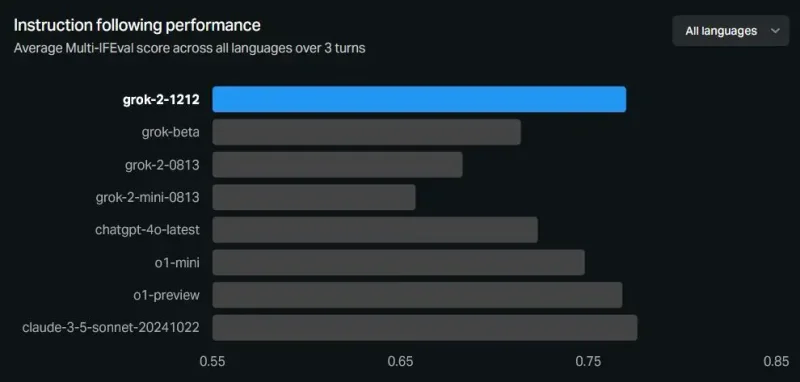Click the grok-2-1212 label

click(x=161, y=99)
